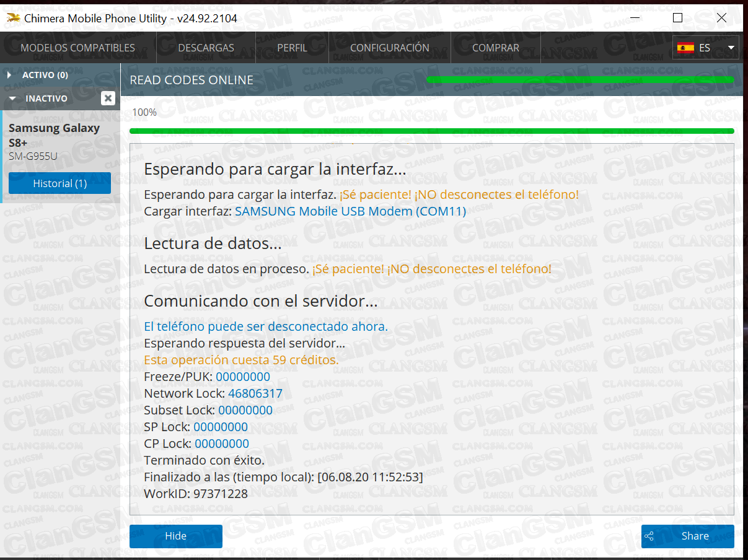This screenshot has height=560, width=748.
Task: Maximize the Chimera window
Action: [677, 18]
